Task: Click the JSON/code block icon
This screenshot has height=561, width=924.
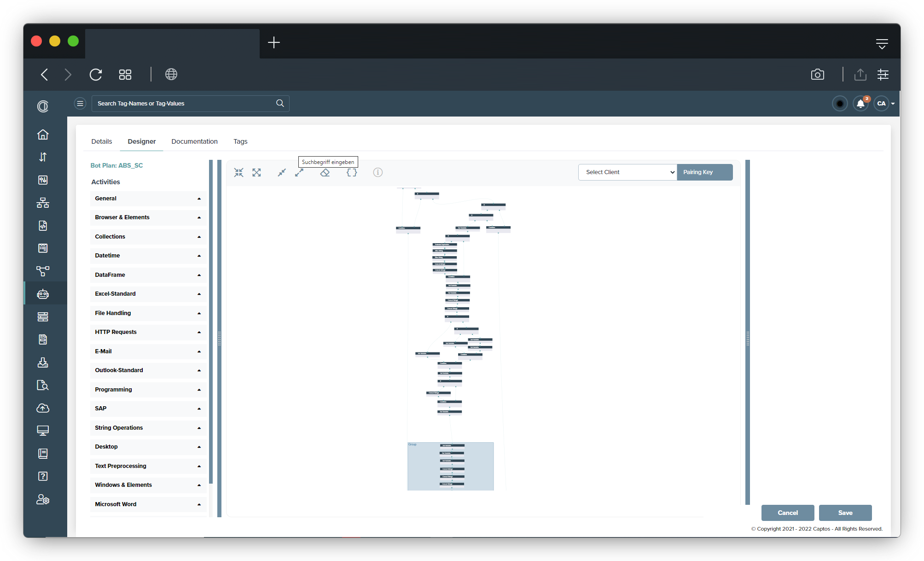Action: tap(351, 172)
